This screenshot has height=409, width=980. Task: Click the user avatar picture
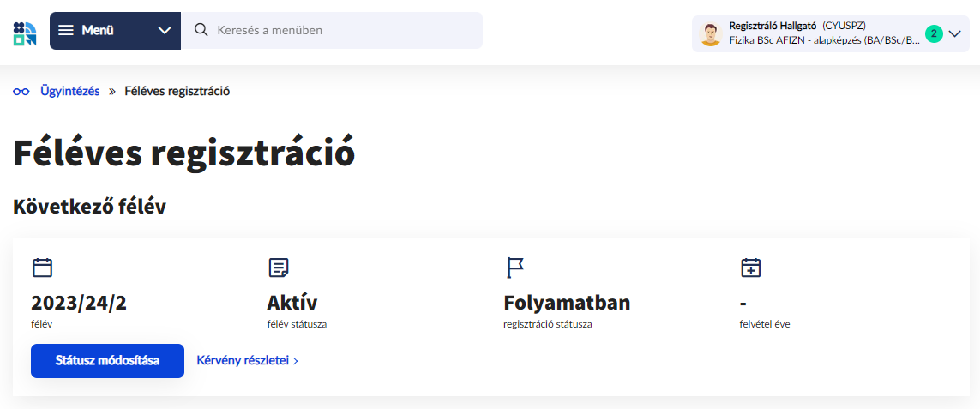[x=710, y=34]
